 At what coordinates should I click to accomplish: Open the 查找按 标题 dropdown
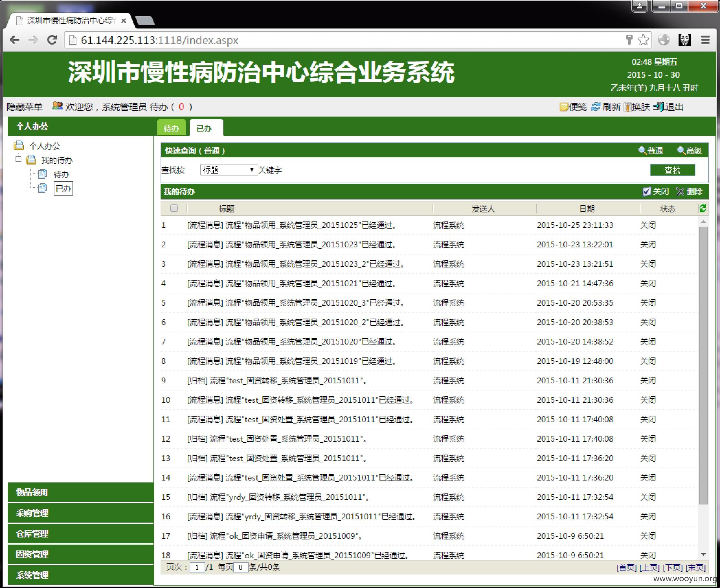pyautogui.click(x=229, y=170)
